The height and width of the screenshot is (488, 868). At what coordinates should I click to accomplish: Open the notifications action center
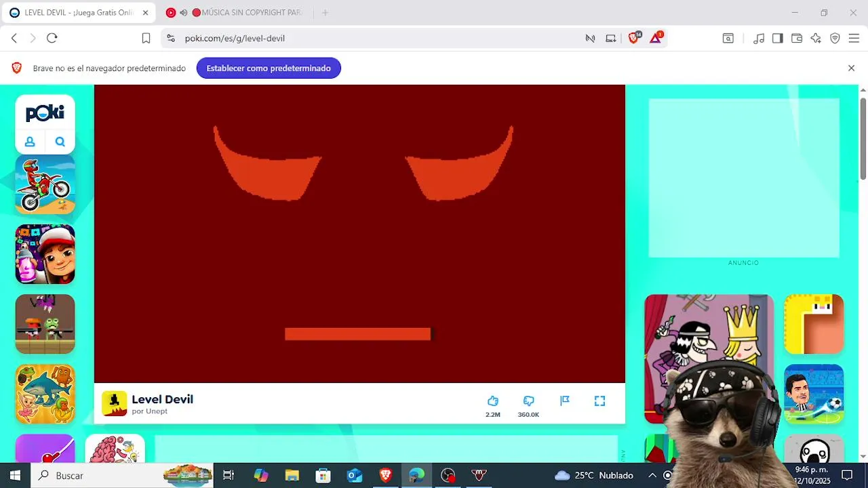tap(847, 475)
